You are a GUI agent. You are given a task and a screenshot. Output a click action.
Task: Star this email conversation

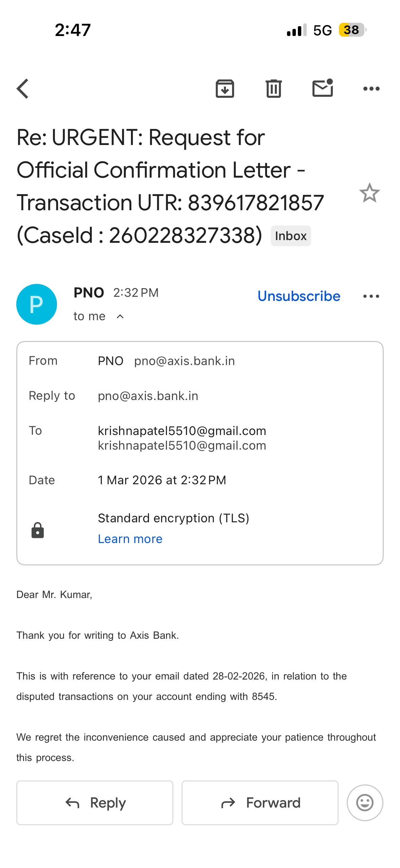point(369,193)
